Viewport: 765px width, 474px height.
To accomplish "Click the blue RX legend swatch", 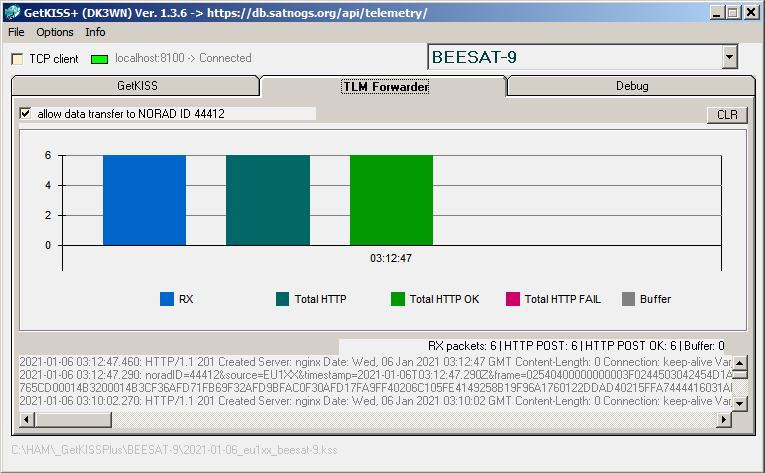I will click(167, 299).
